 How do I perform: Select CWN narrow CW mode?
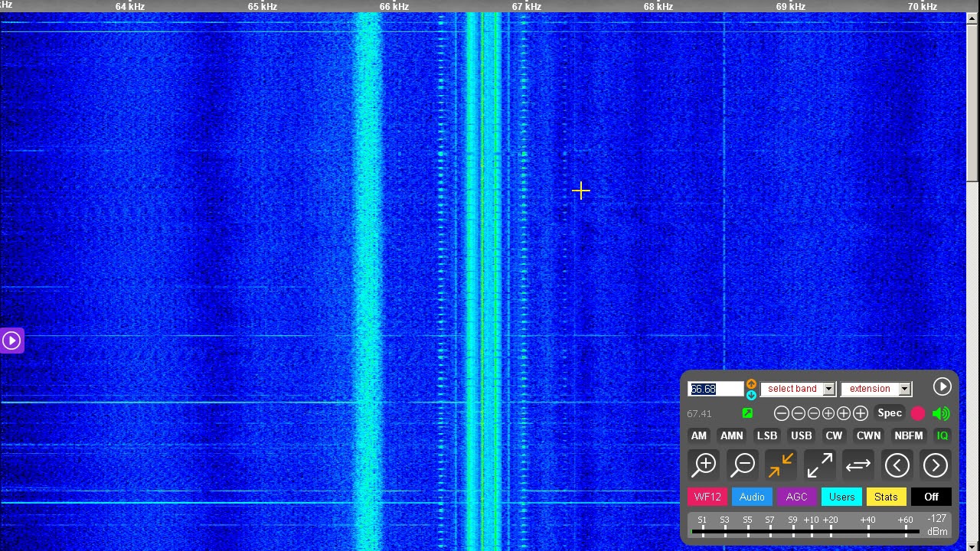pos(868,435)
